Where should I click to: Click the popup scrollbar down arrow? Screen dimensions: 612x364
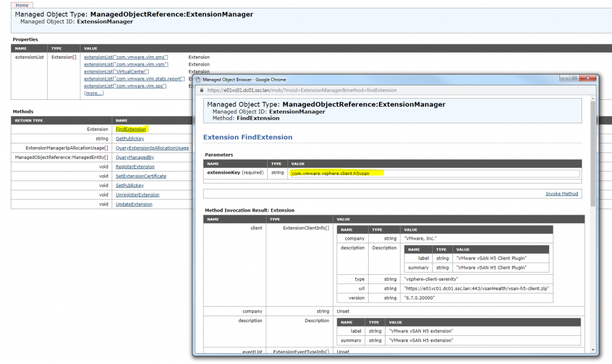[x=593, y=350]
